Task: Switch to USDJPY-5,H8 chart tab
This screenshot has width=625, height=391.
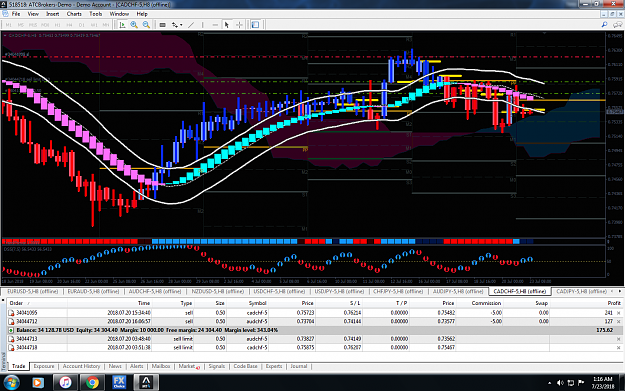Action: (x=339, y=291)
